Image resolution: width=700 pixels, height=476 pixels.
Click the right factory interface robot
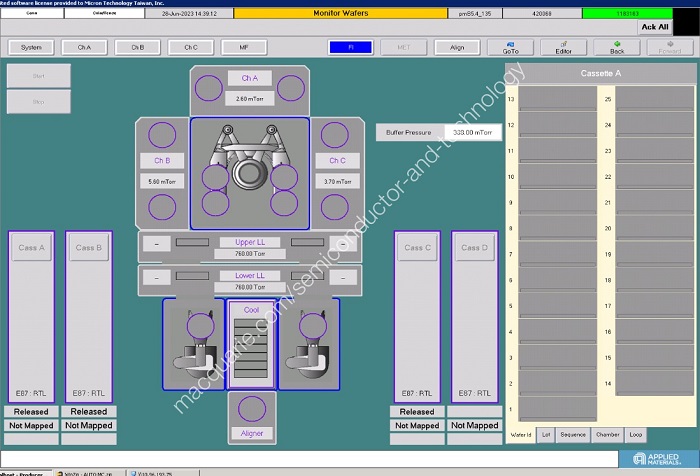coord(306,345)
